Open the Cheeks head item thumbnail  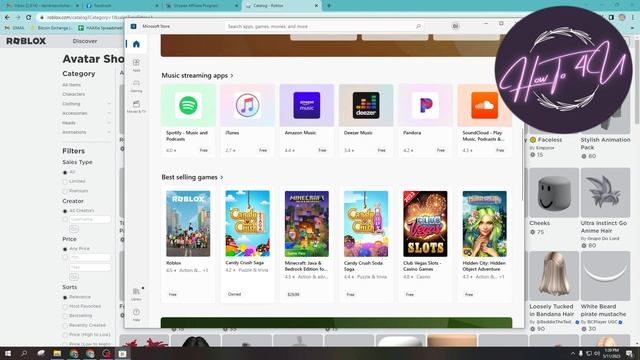click(x=553, y=193)
